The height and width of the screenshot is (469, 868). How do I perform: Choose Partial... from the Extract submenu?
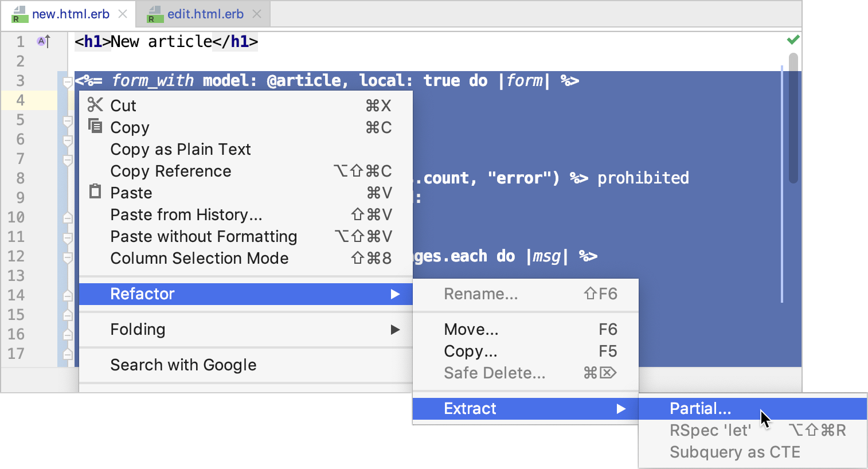click(700, 408)
